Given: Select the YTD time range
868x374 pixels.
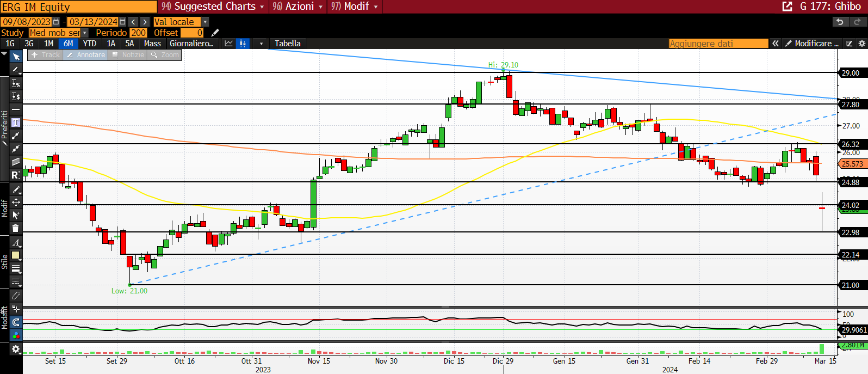Looking at the screenshot, I should [90, 44].
